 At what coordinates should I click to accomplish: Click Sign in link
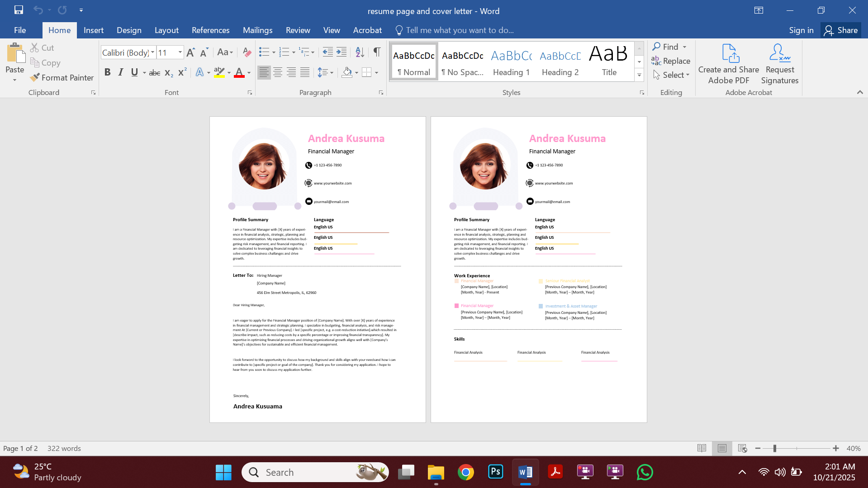point(801,30)
